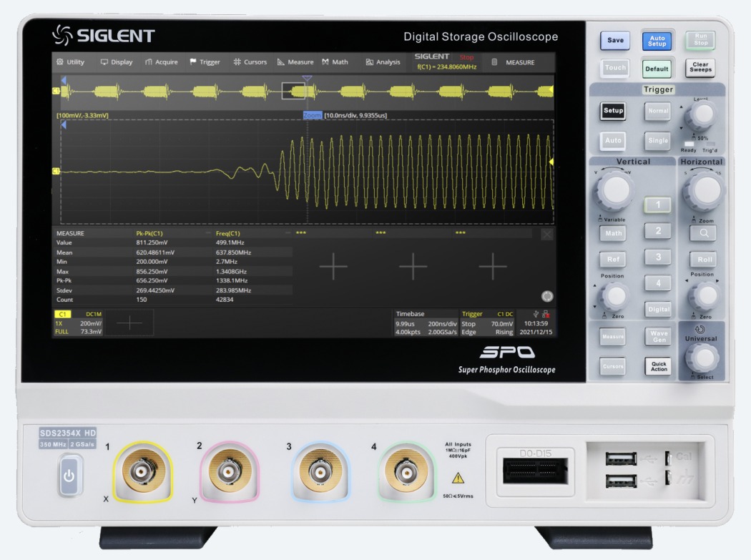Touch the channel 3 blue BNC input
Viewport: 751px width, 560px height.
point(320,472)
